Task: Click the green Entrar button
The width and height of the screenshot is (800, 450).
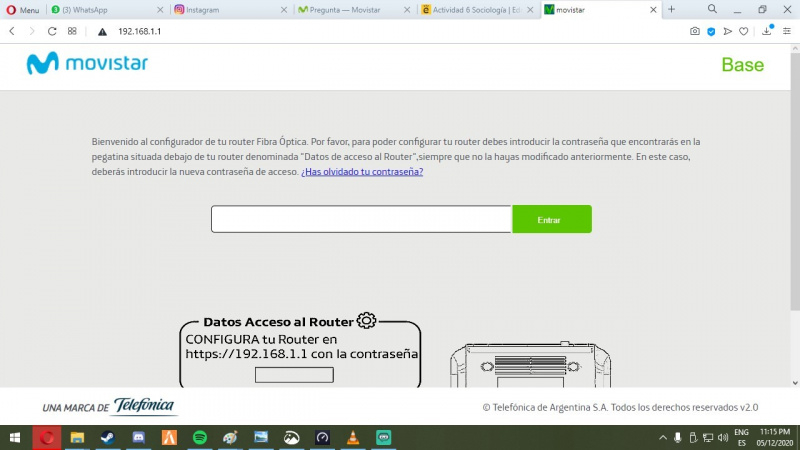Action: coord(552,219)
